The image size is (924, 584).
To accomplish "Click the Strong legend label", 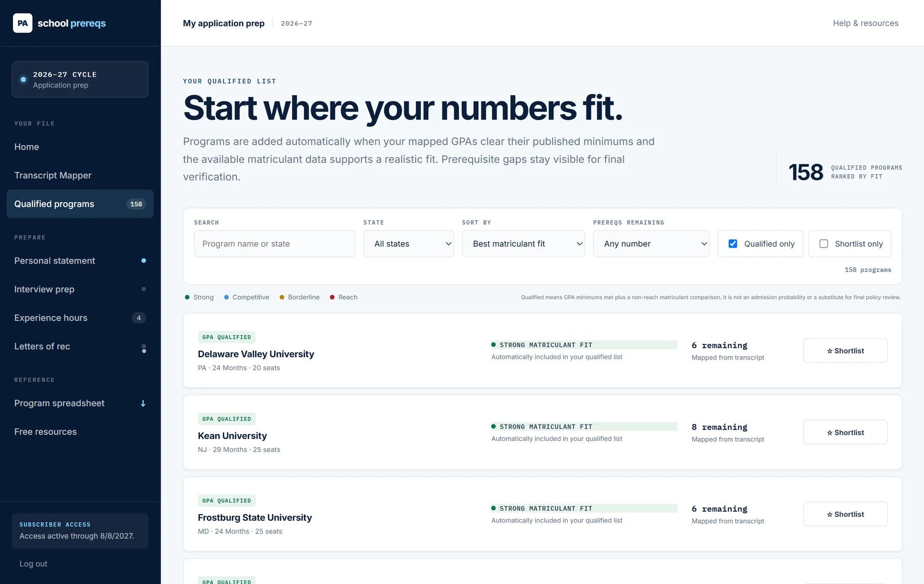I will tap(203, 297).
